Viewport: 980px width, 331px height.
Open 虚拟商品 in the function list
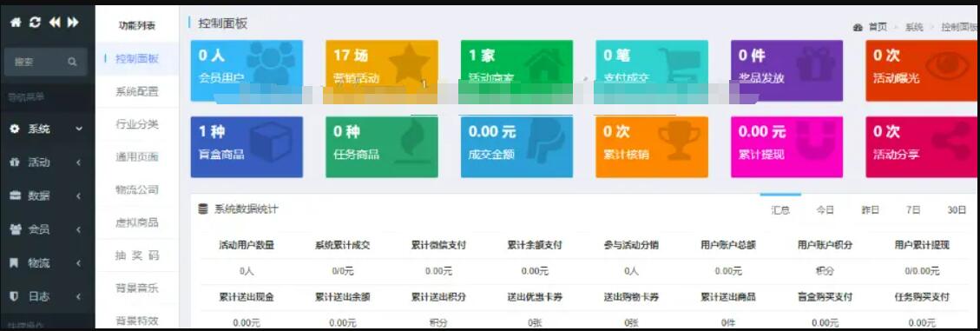137,222
